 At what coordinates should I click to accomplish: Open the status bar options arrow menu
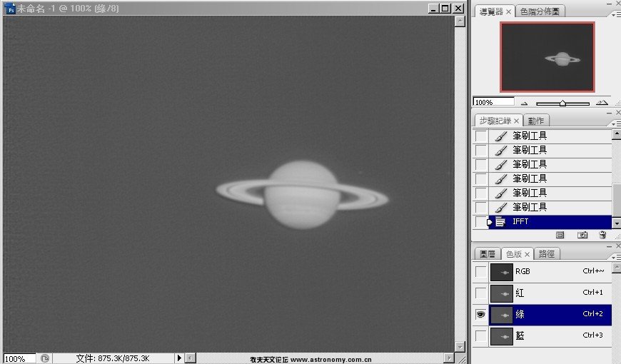pyautogui.click(x=179, y=358)
